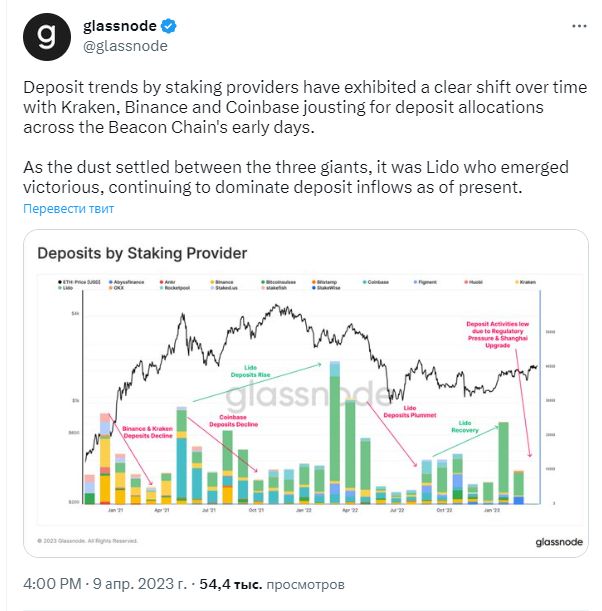Open the glassnode profile avatar
The height and width of the screenshot is (611, 602).
click(47, 37)
